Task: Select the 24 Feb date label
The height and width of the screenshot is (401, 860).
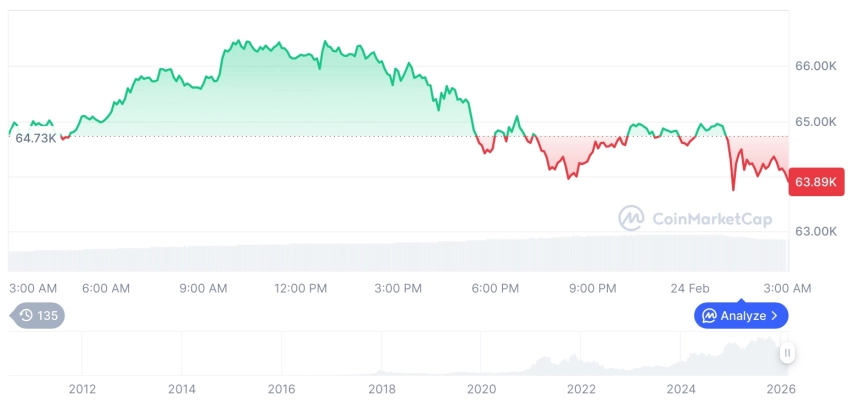Action: 688,288
